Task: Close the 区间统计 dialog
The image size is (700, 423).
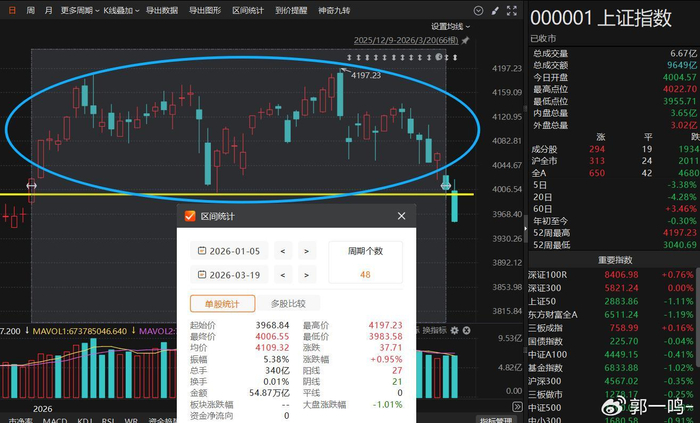Action: pos(401,216)
